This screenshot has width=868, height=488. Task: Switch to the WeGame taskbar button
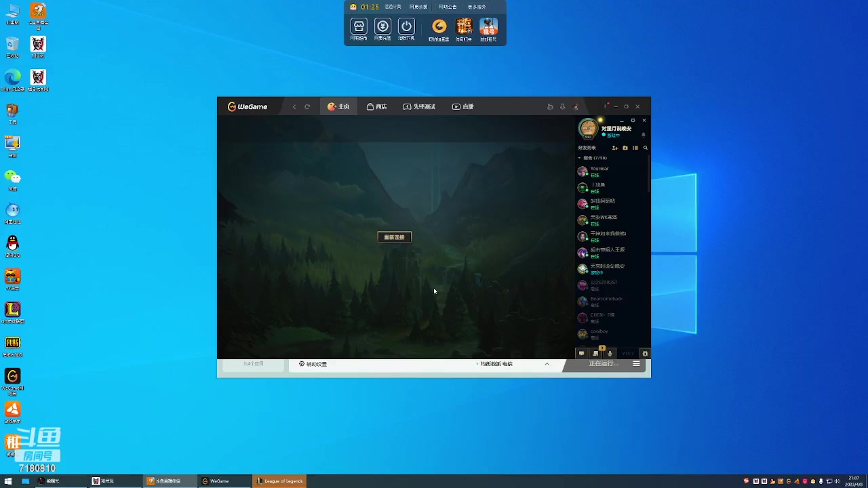(224, 481)
